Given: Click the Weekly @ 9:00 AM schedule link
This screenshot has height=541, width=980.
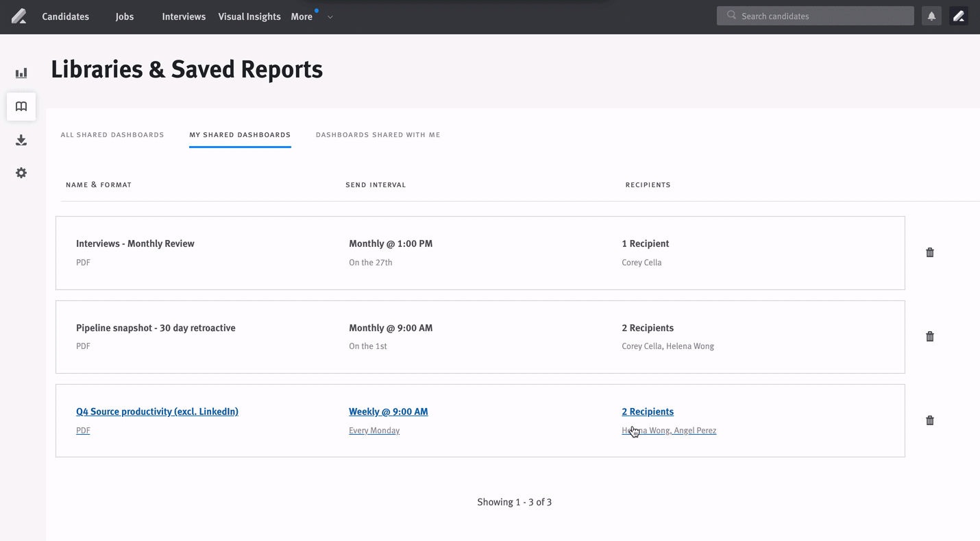Looking at the screenshot, I should (x=388, y=411).
